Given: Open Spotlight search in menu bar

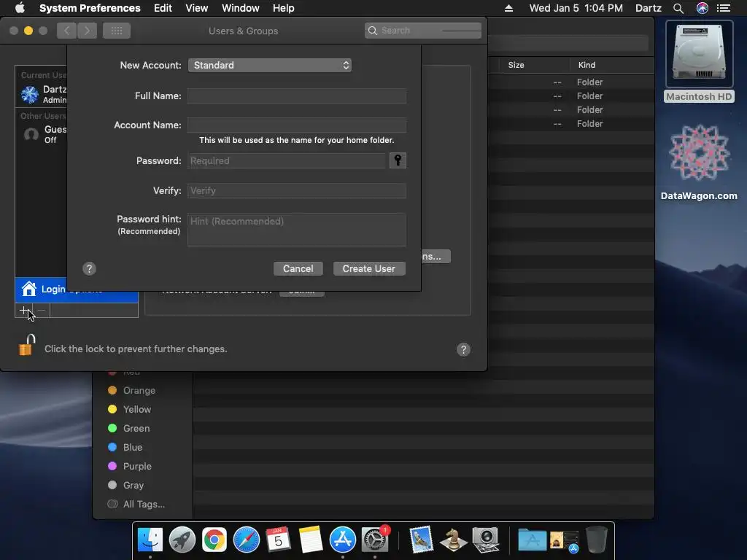Looking at the screenshot, I should (678, 8).
